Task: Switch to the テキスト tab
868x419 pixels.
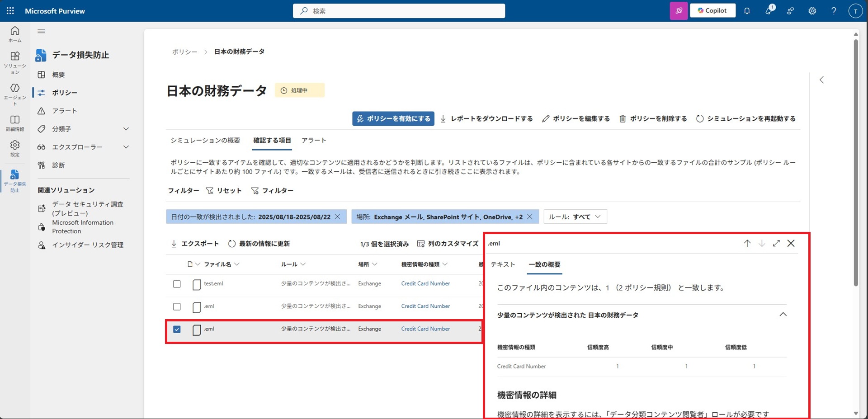Action: click(503, 264)
